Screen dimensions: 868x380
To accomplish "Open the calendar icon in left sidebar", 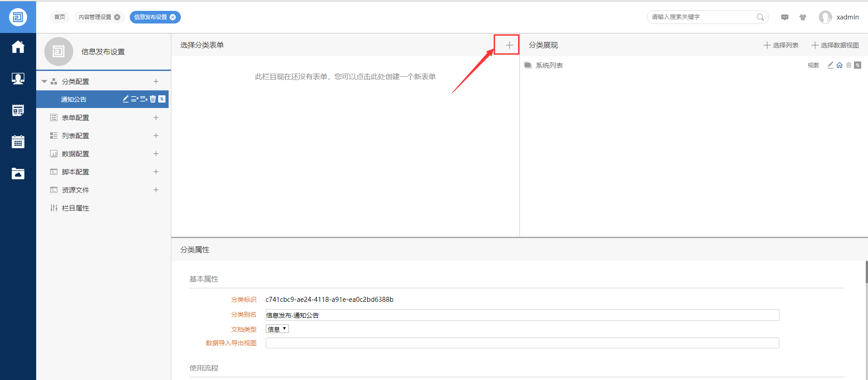I will (x=18, y=142).
